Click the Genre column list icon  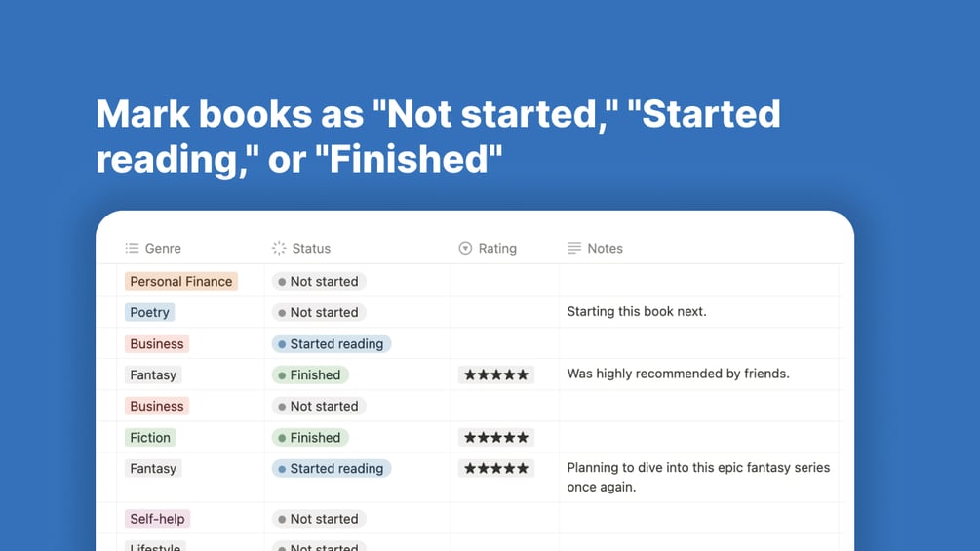point(132,248)
